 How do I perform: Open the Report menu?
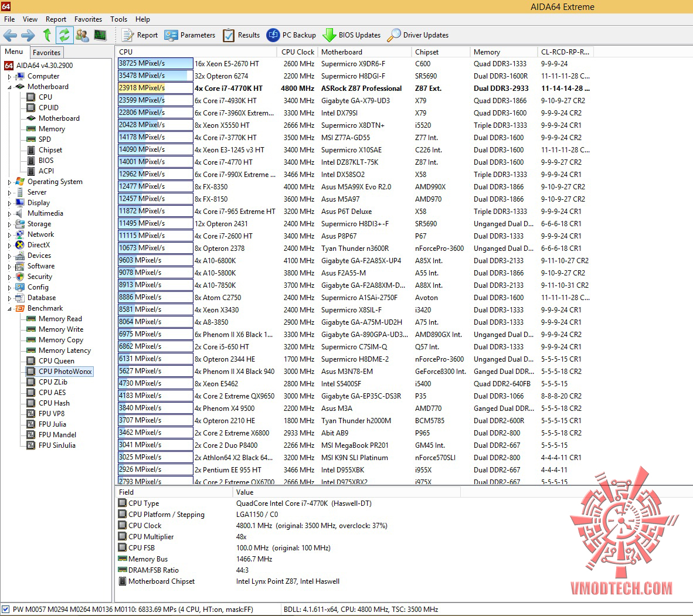[56, 19]
